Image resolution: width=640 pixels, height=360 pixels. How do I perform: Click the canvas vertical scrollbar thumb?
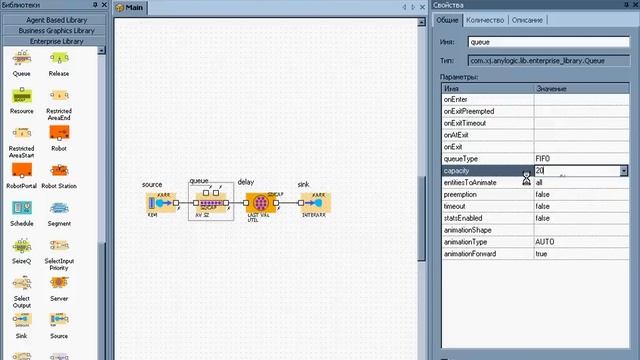[x=422, y=218]
